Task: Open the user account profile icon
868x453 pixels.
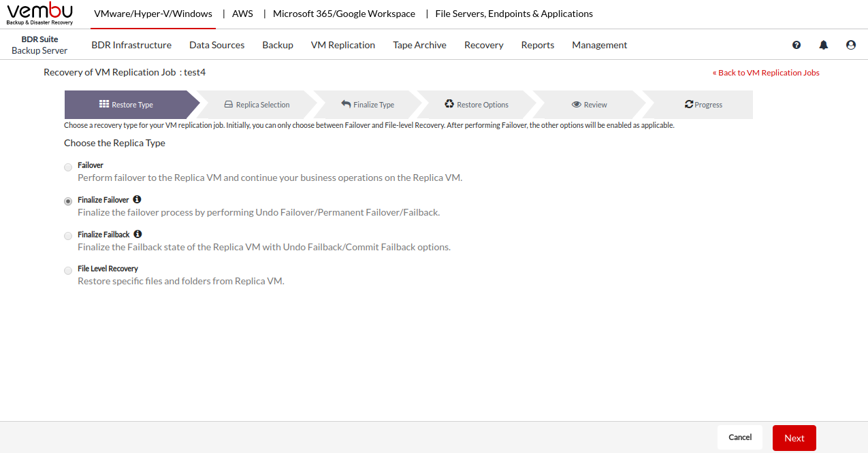Action: [x=851, y=45]
